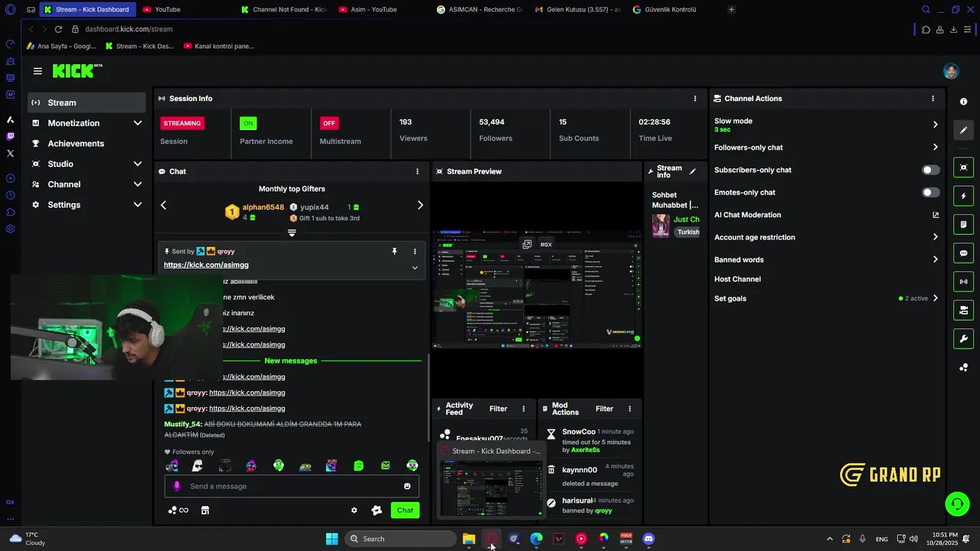This screenshot has height=551, width=980.
Task: Open pinned message three-dot options
Action: click(415, 251)
